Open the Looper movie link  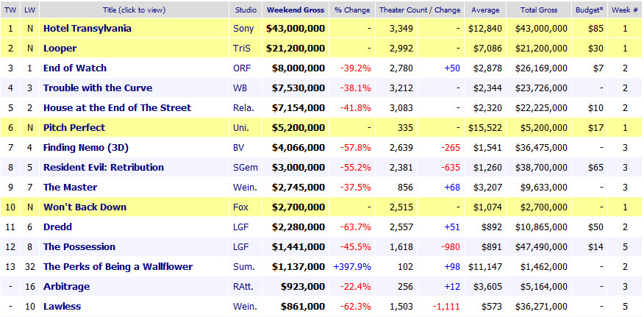60,49
